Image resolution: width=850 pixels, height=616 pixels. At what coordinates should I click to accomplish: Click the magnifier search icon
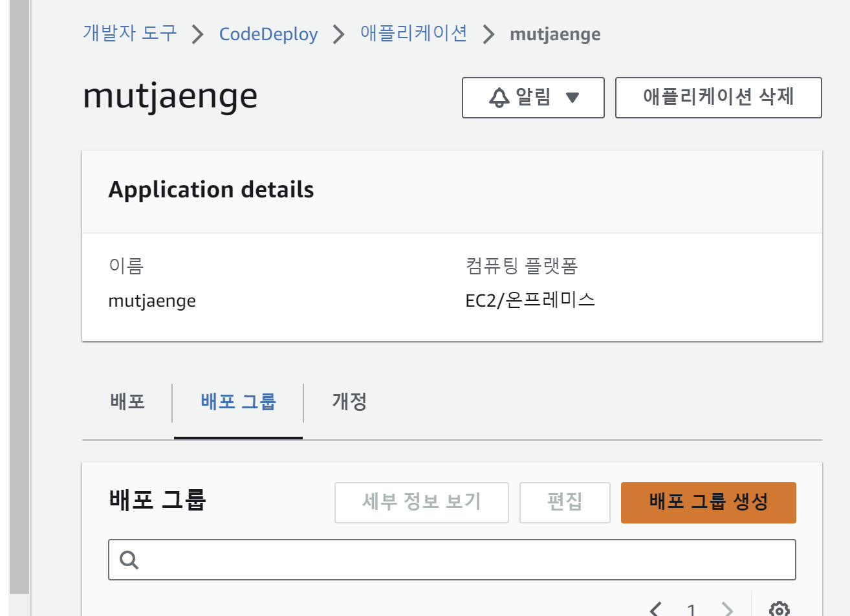coord(129,560)
